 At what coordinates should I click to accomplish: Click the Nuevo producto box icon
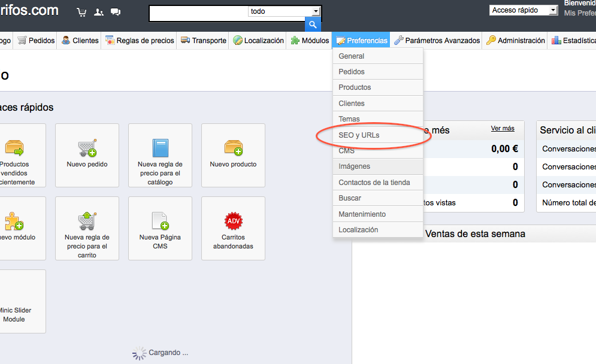pos(234,147)
